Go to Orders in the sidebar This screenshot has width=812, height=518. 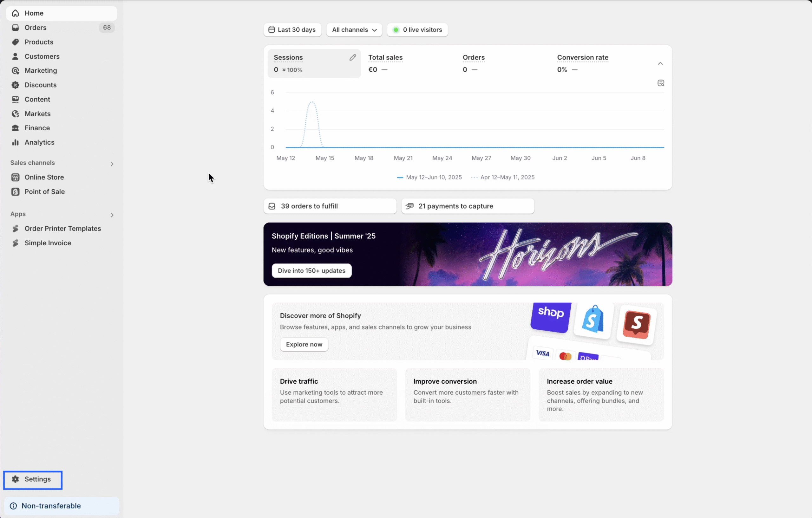tap(36, 28)
